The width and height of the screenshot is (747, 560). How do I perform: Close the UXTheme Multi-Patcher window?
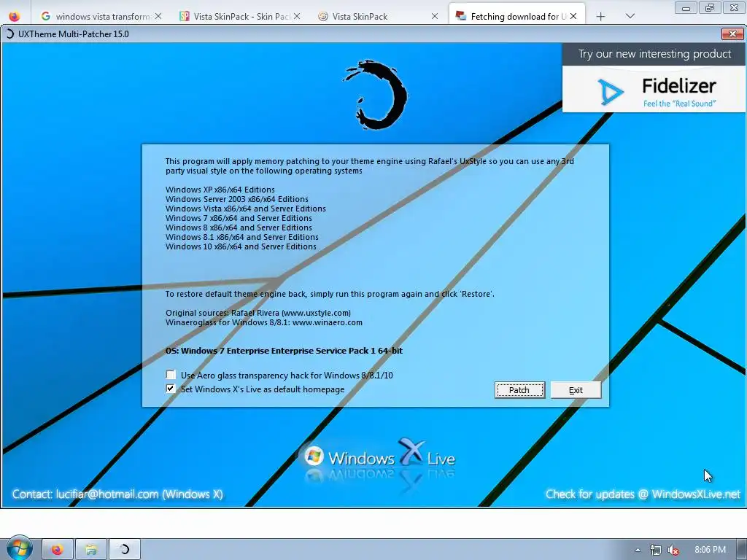click(732, 34)
